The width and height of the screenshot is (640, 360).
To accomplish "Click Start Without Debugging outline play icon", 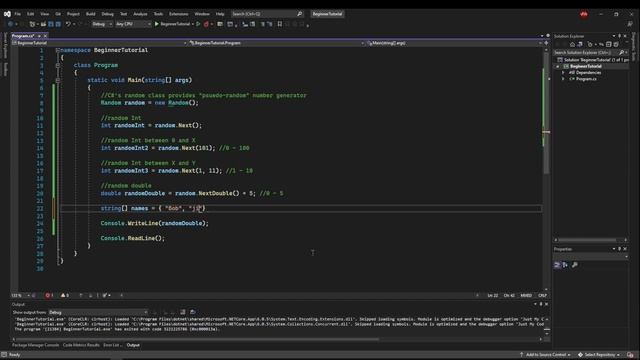I will pyautogui.click(x=198, y=24).
